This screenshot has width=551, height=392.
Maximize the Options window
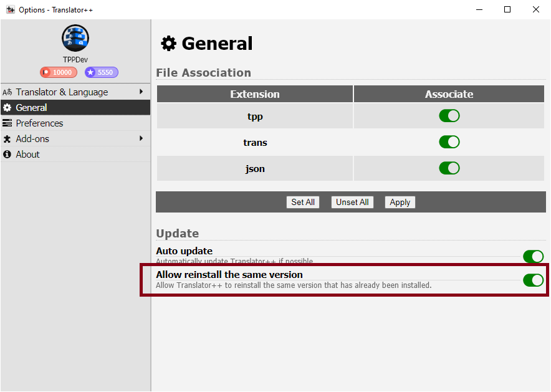tap(507, 9)
